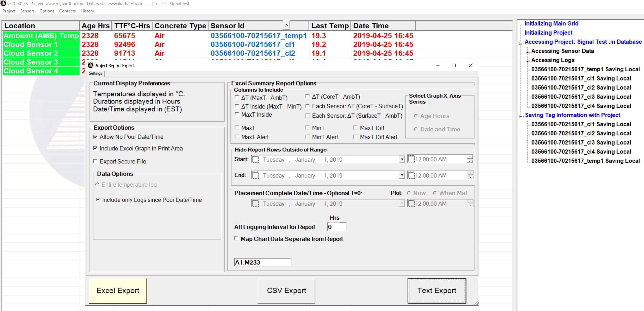Click the app logo in the title bar
Screen dimensions: 644x311
click(x=3, y=4)
